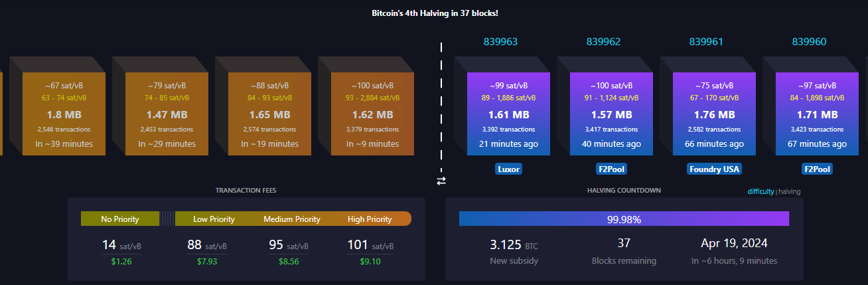868x285 pixels.
Task: Click F2Pool badge under block 839962
Action: coord(611,169)
